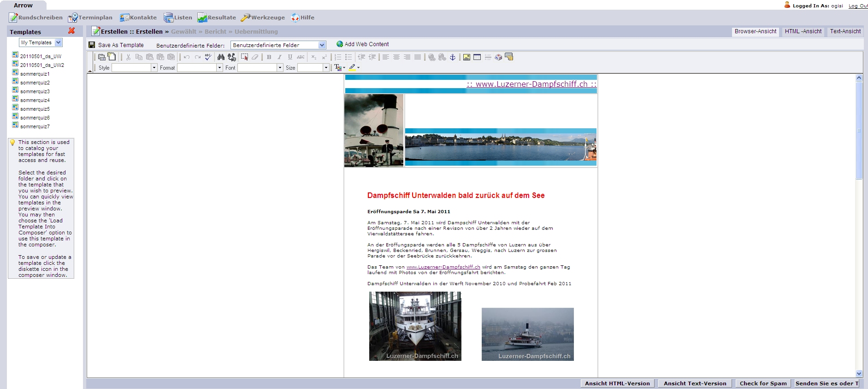
Task: Run the ABC spell check tool
Action: coord(208,57)
